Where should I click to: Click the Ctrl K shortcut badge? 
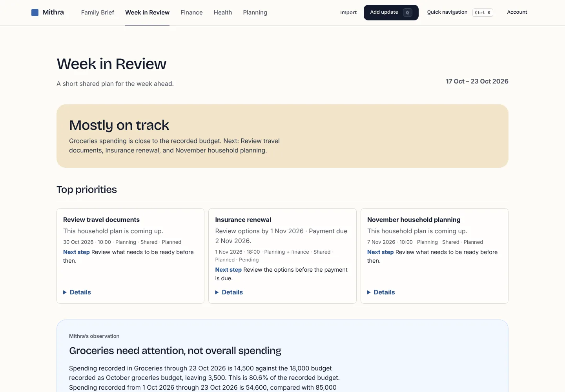click(x=483, y=13)
